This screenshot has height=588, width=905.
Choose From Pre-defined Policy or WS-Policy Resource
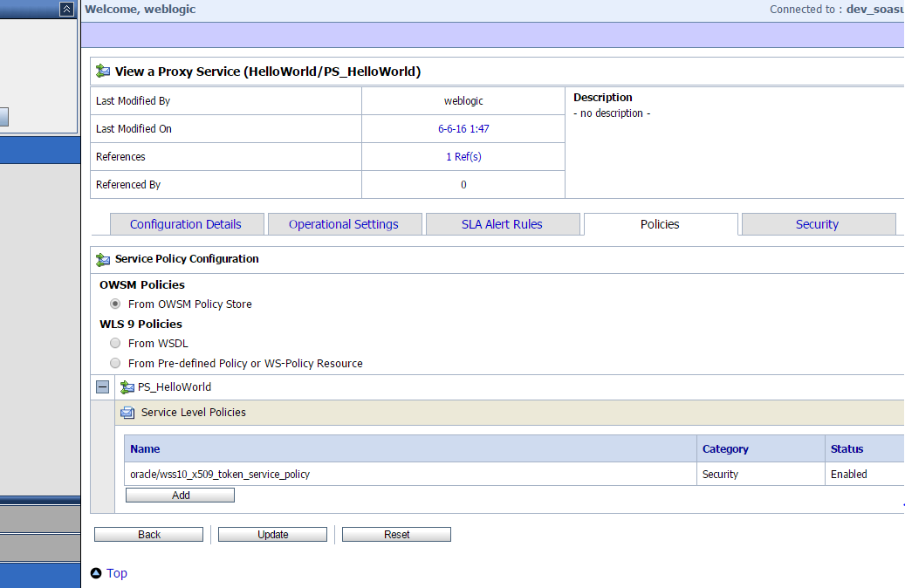click(x=115, y=364)
